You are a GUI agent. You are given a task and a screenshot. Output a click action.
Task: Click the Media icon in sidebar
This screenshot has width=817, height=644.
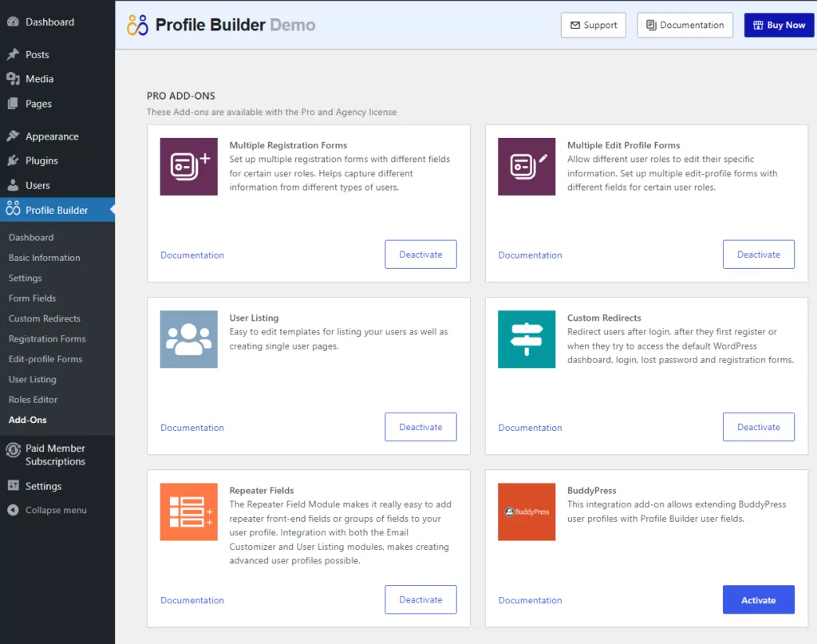13,79
